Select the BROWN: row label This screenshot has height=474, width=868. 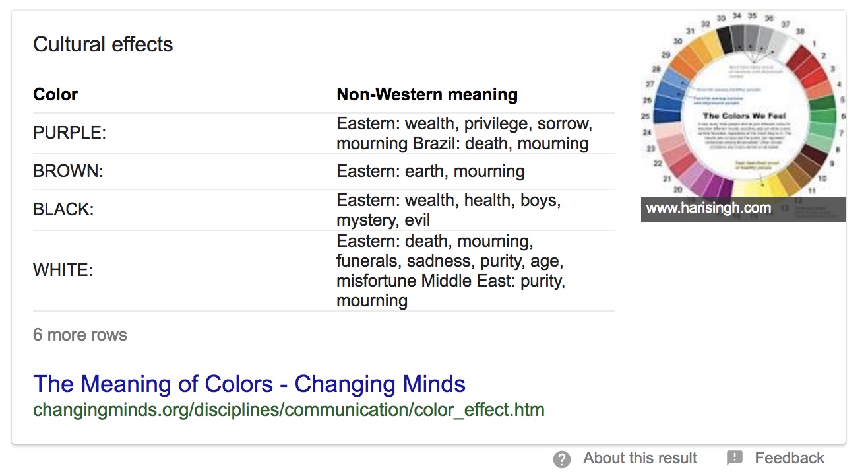[68, 172]
